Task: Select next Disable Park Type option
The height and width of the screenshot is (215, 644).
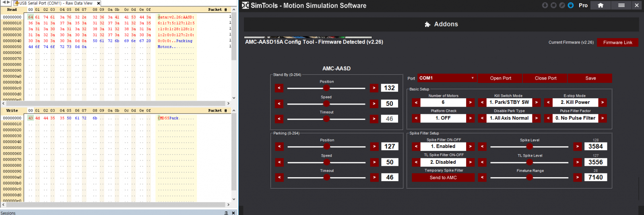Action: [537, 118]
